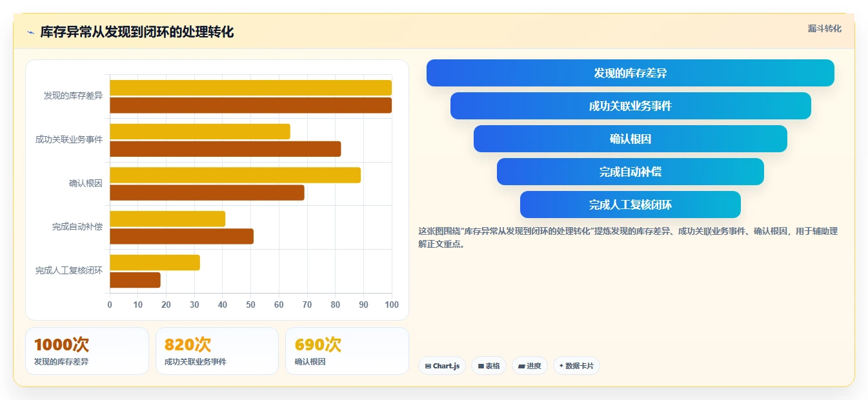Viewport: 868px width, 400px height.
Task: Click the lightning icon beside the card title
Action: [x=30, y=32]
